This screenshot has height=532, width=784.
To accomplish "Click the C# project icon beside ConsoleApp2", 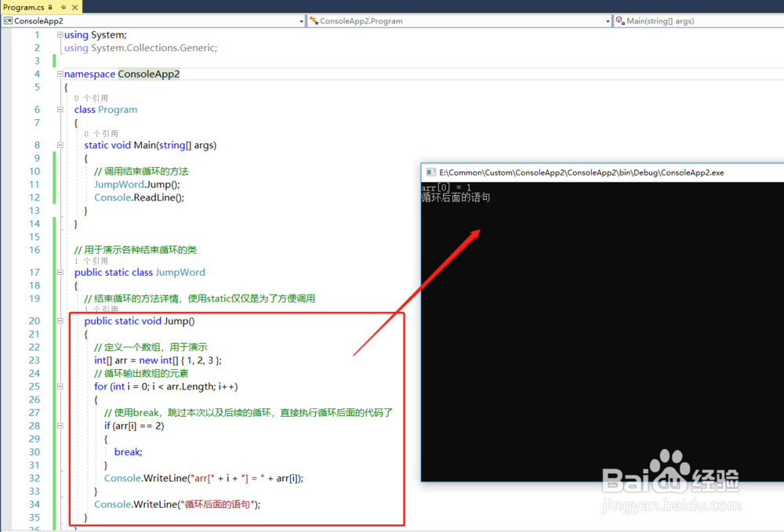I will tap(8, 20).
